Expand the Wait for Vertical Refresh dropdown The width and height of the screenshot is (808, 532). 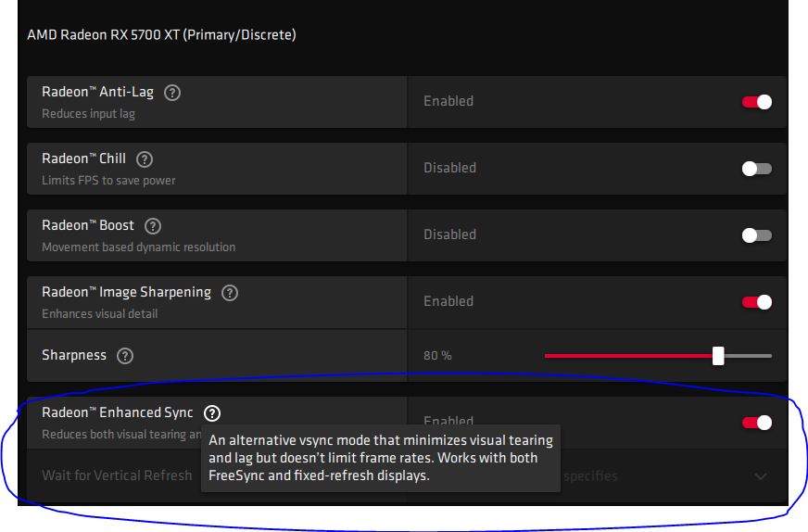[x=761, y=476]
